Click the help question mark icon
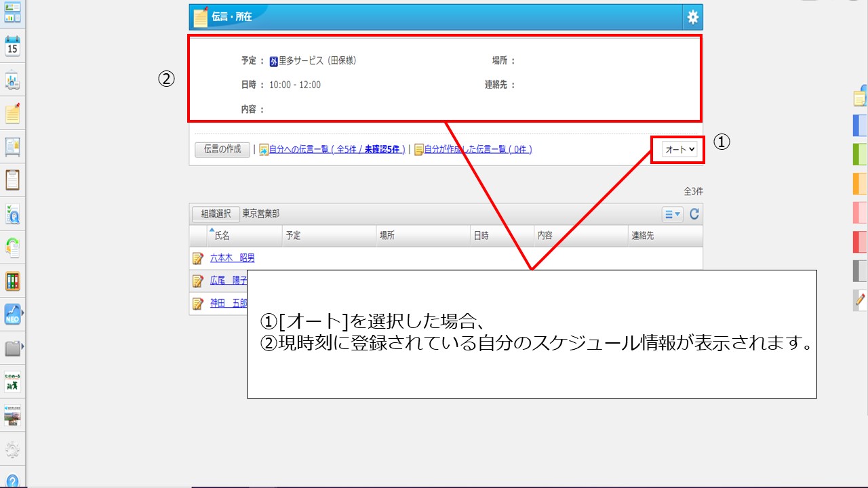The height and width of the screenshot is (488, 868). [12, 481]
